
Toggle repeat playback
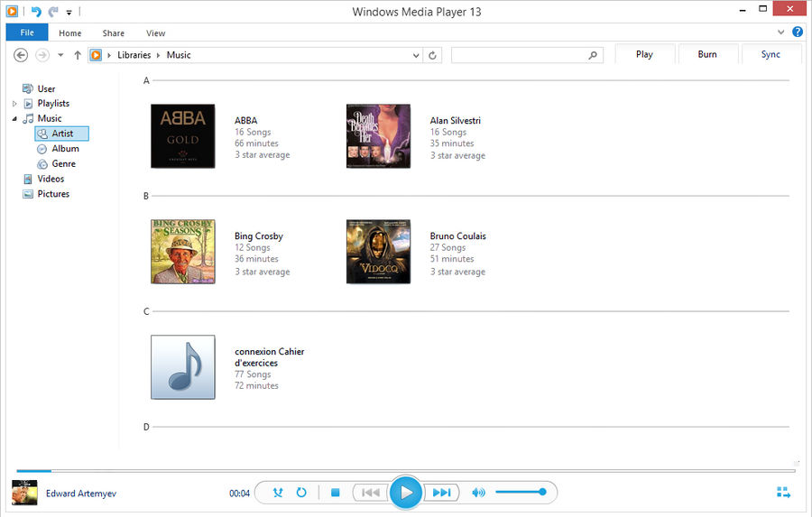point(301,492)
